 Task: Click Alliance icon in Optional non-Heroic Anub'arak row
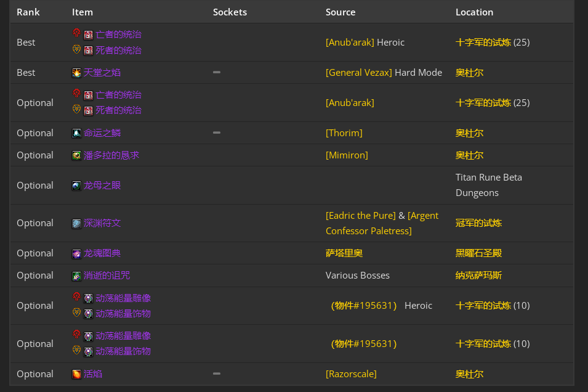pyautogui.click(x=76, y=109)
